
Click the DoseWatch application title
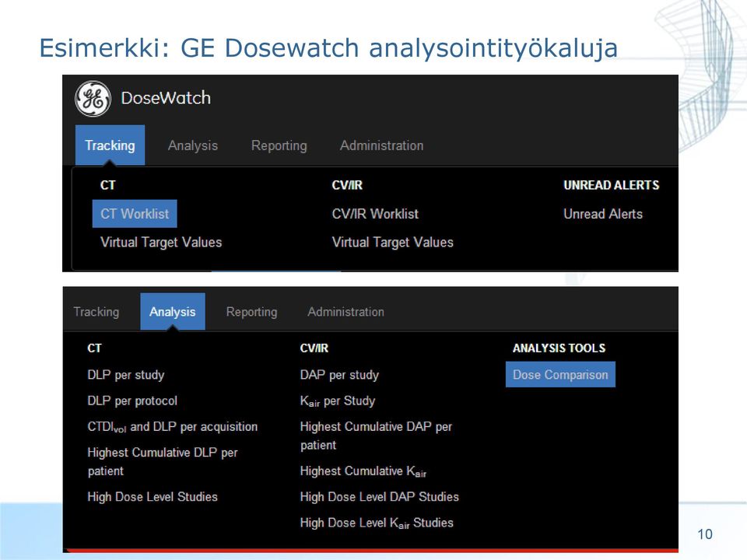(x=166, y=98)
